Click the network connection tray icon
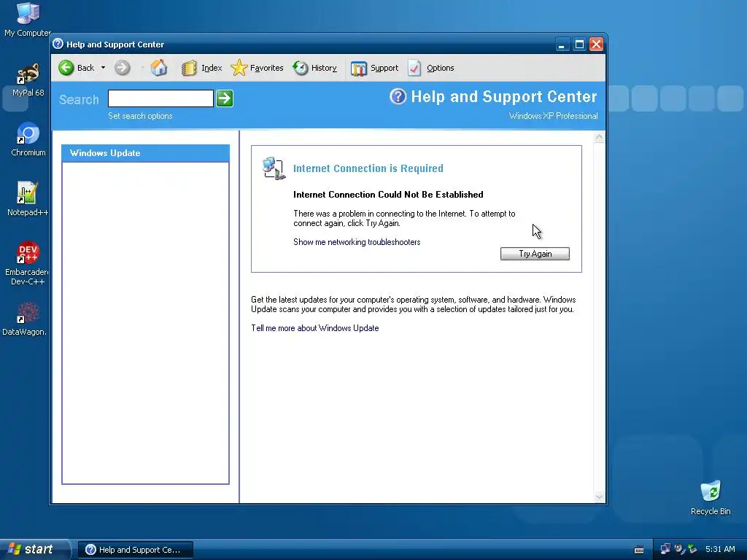The height and width of the screenshot is (560, 747). point(665,549)
